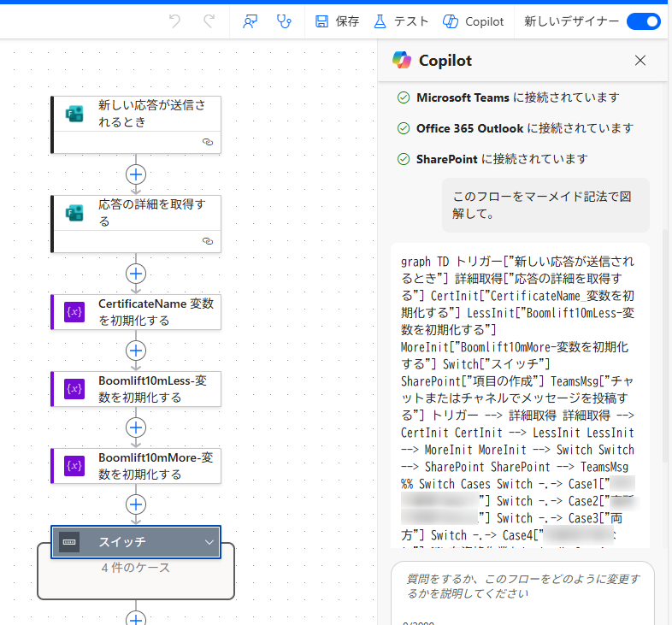Select Boomlift10mLess-変数を初期化する card
The width and height of the screenshot is (672, 625).
click(x=136, y=389)
